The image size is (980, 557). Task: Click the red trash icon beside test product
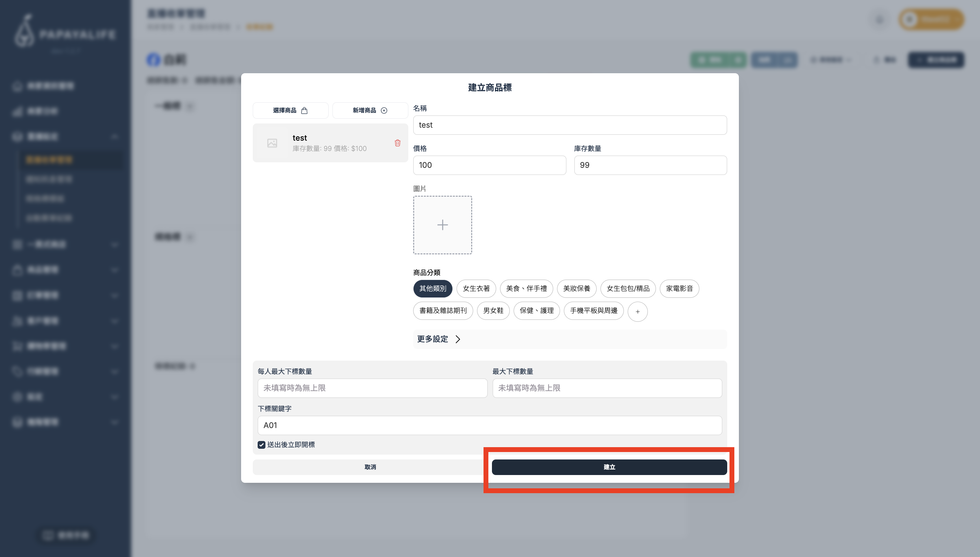(397, 143)
